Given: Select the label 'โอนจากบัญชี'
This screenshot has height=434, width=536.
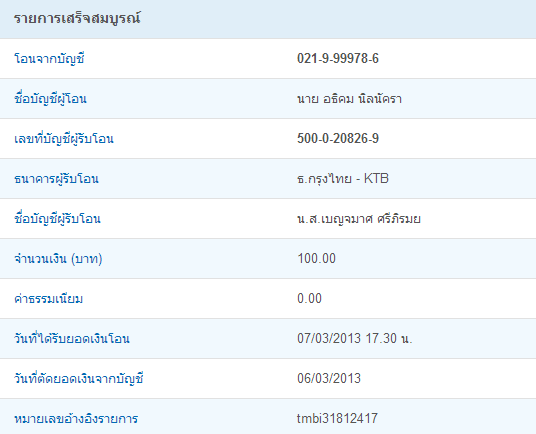Looking at the screenshot, I should click(x=49, y=59).
